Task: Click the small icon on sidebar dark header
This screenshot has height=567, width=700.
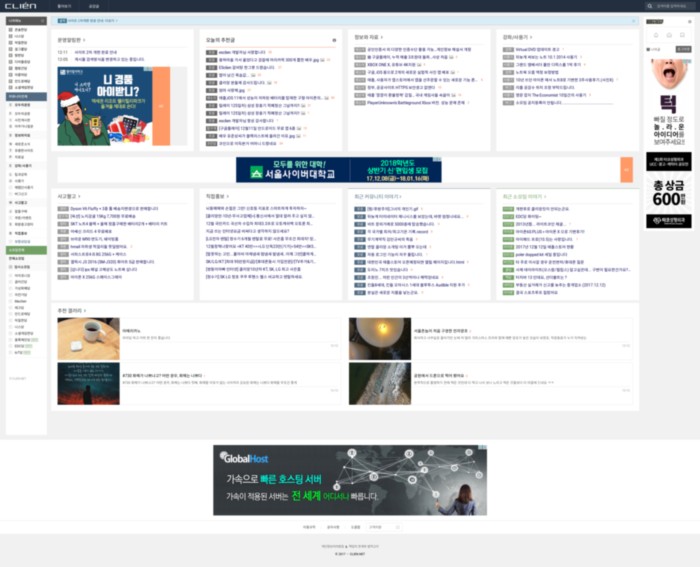Action: click(42, 21)
